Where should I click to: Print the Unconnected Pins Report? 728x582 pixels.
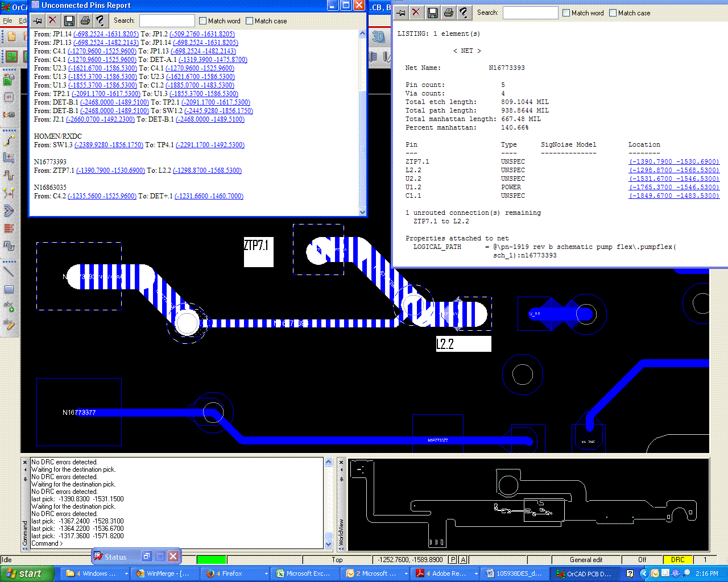point(85,21)
